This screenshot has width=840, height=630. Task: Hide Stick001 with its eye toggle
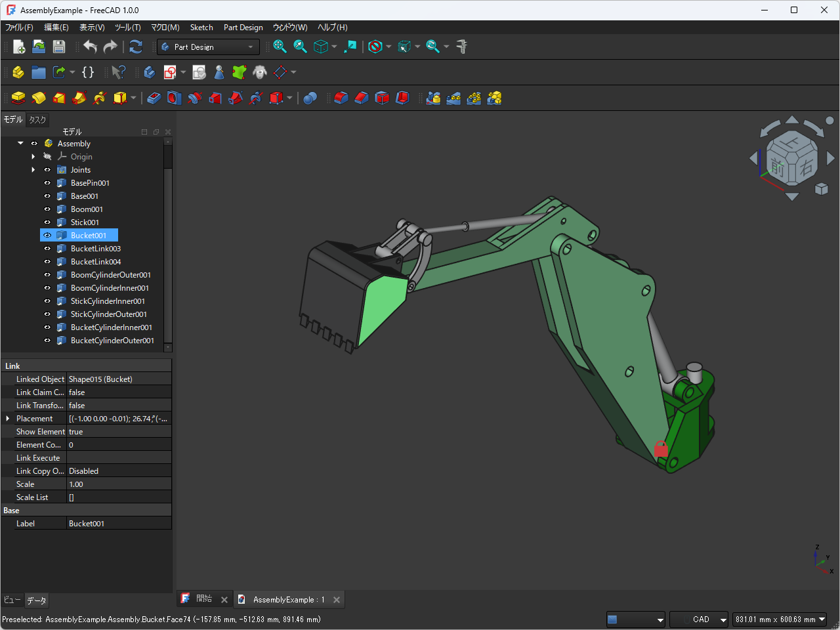47,222
